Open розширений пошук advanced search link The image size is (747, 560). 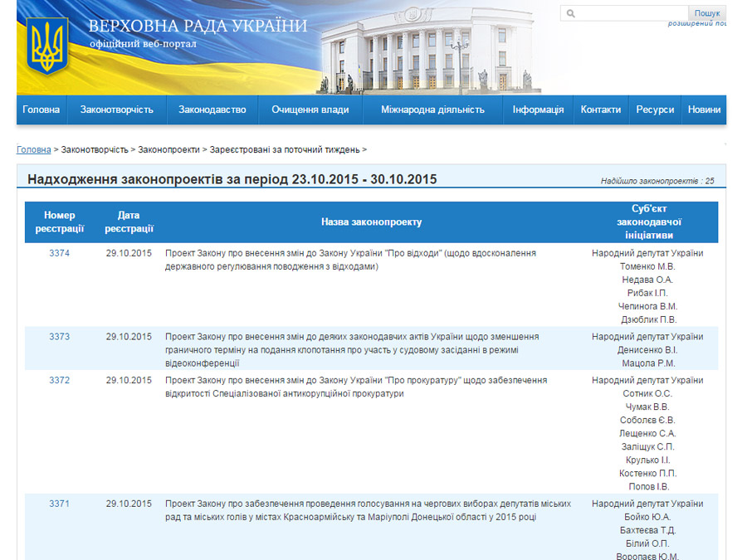697,23
